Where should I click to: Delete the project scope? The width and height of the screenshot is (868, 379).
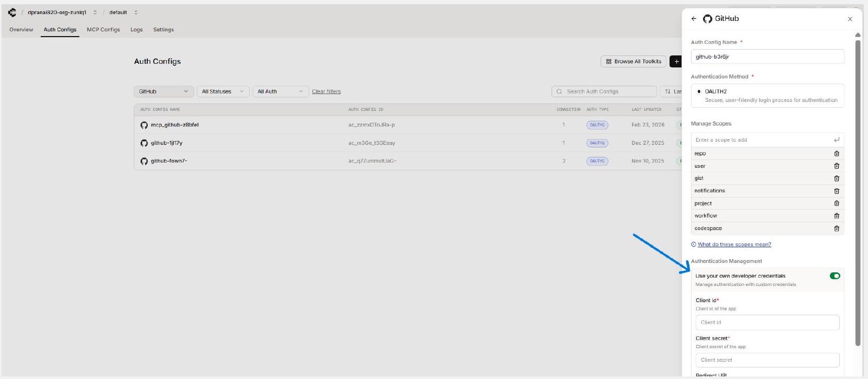coord(837,203)
